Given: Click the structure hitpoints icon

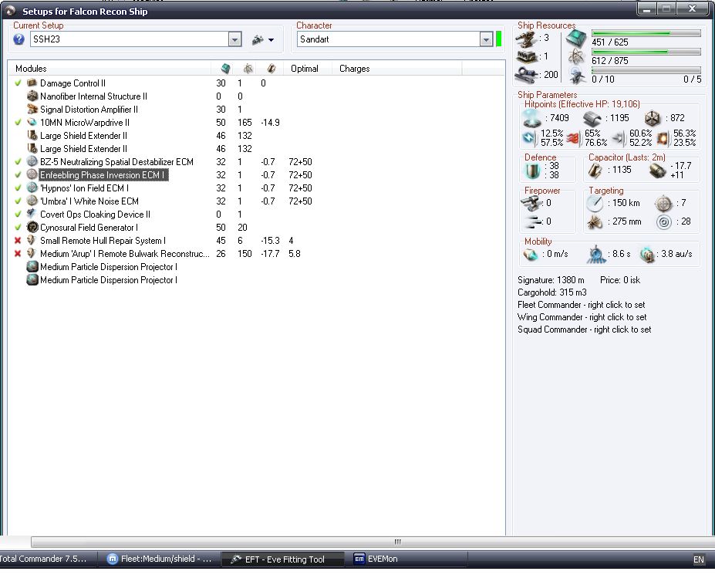Looking at the screenshot, I should pos(653,119).
